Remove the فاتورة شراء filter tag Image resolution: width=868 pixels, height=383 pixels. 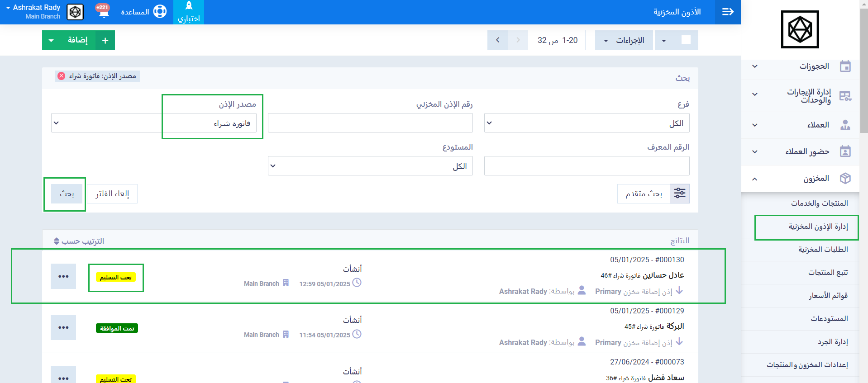pyautogui.click(x=62, y=76)
